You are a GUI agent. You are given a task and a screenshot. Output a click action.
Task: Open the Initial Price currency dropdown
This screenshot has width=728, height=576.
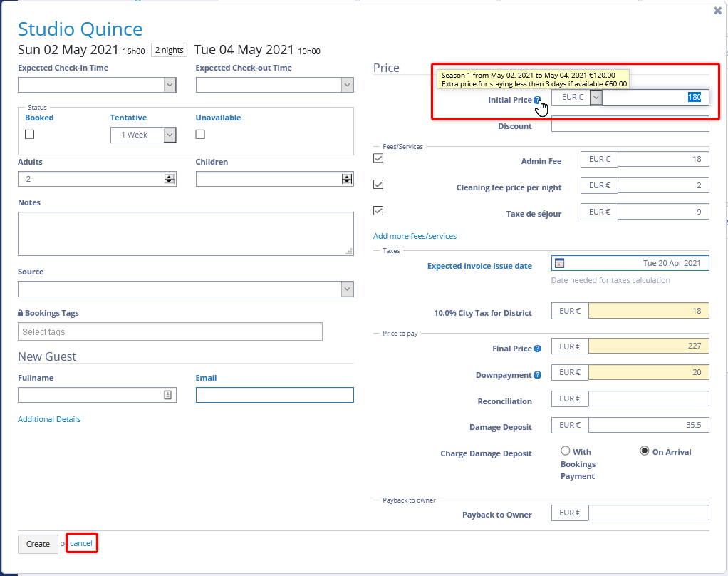point(596,97)
